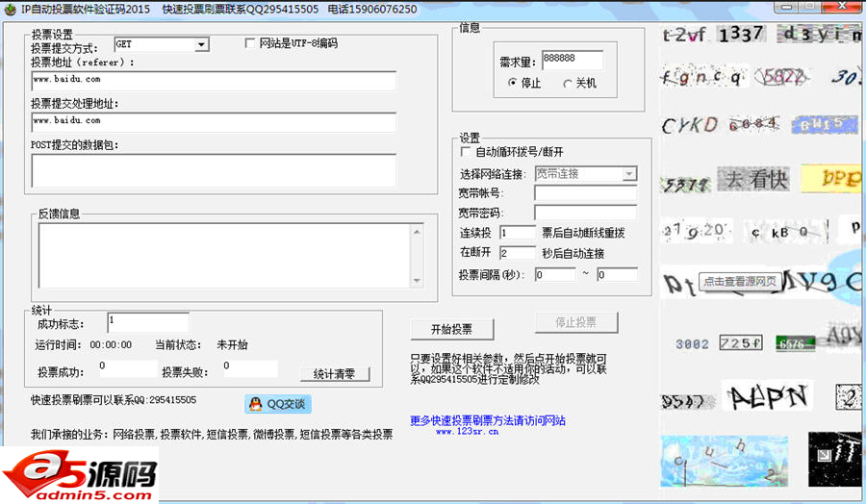Click the 开始投票 button
This screenshot has height=504, width=866.
[452, 330]
